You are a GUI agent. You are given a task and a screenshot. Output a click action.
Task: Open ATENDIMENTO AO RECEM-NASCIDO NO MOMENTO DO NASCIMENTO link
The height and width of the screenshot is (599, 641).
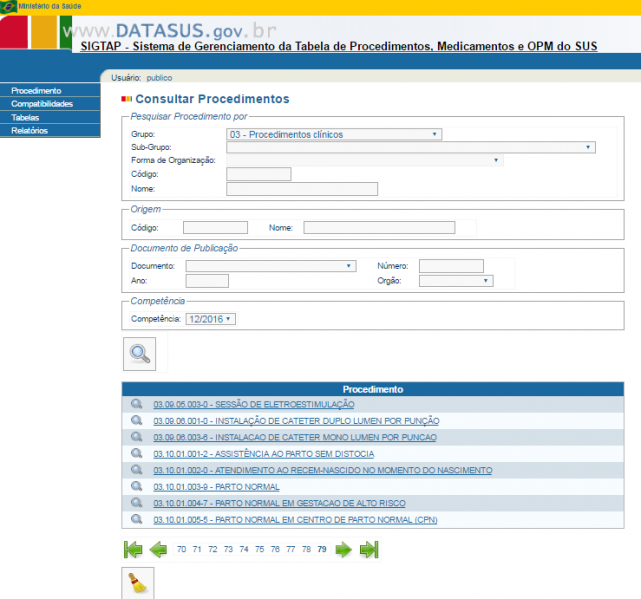pyautogui.click(x=323, y=470)
